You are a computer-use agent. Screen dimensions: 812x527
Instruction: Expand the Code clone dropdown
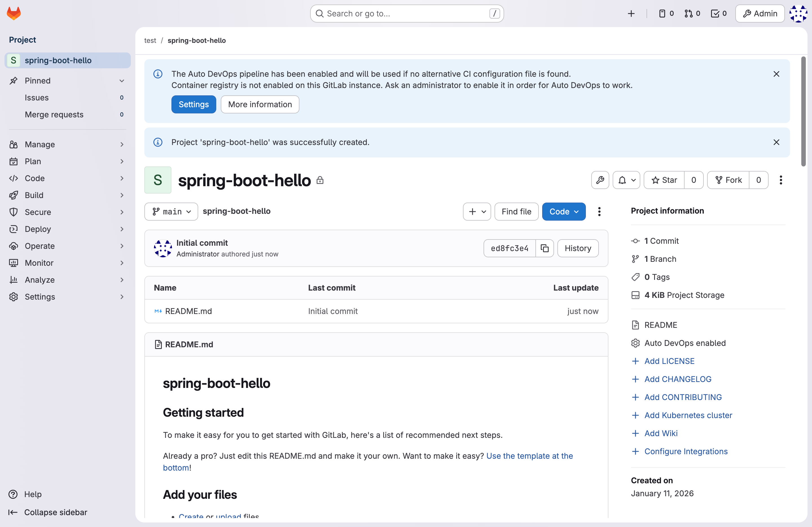pyautogui.click(x=564, y=211)
